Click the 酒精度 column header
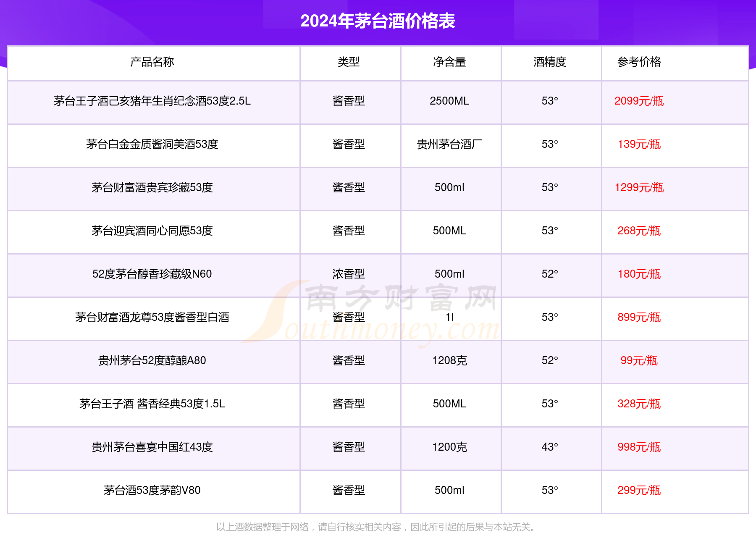This screenshot has height=546, width=756. point(550,62)
